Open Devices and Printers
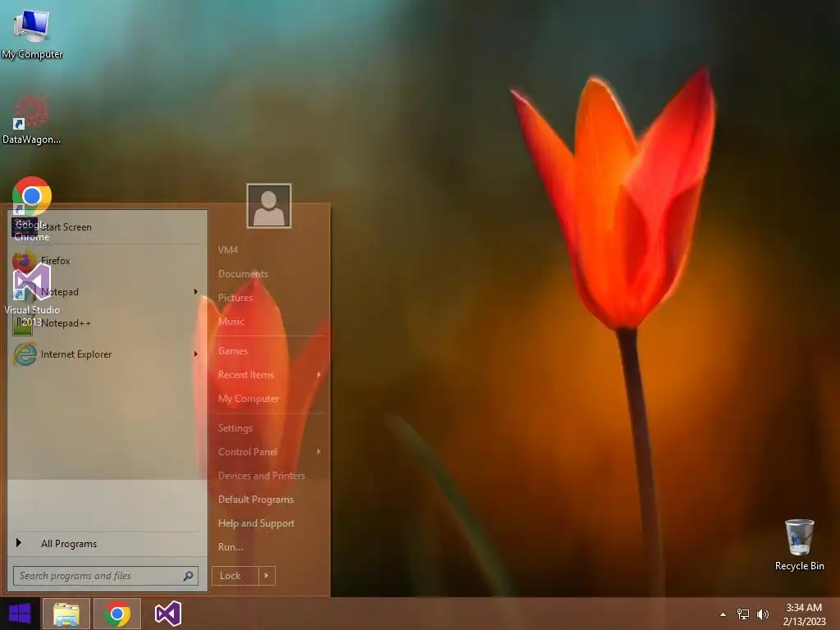This screenshot has width=840, height=630. (x=262, y=476)
